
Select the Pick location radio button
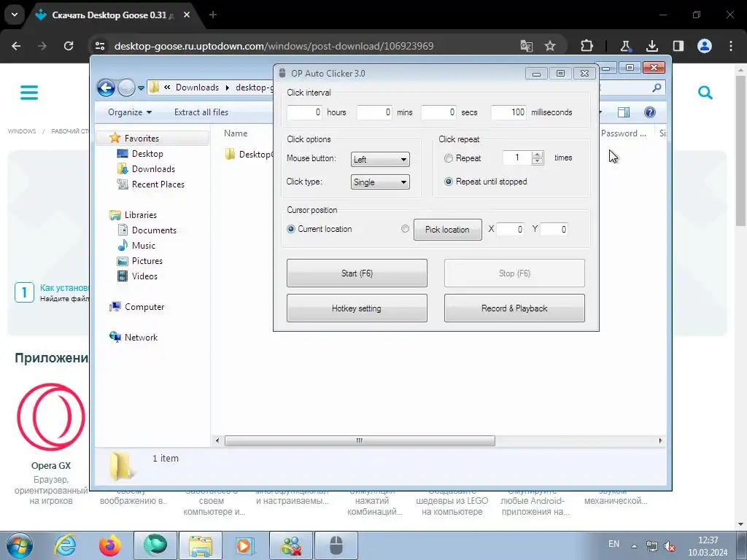tap(405, 229)
